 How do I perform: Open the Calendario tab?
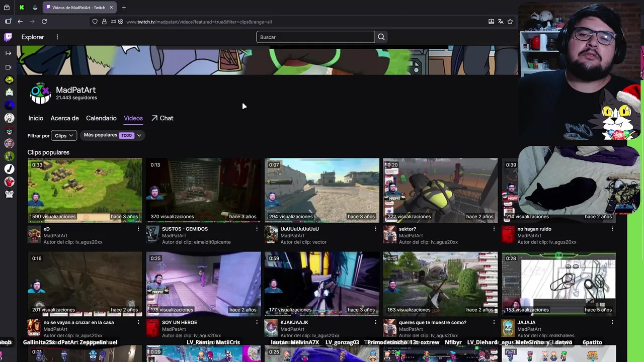coord(101,118)
